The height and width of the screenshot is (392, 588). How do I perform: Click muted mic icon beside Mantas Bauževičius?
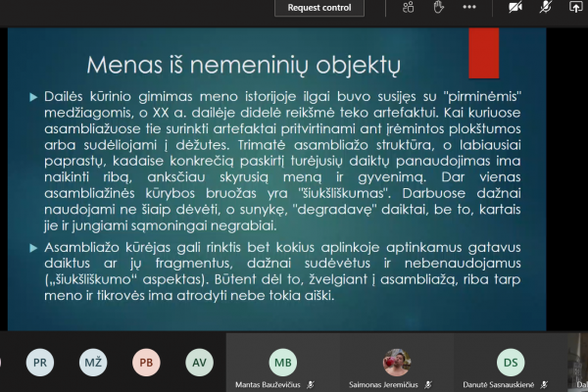311,385
